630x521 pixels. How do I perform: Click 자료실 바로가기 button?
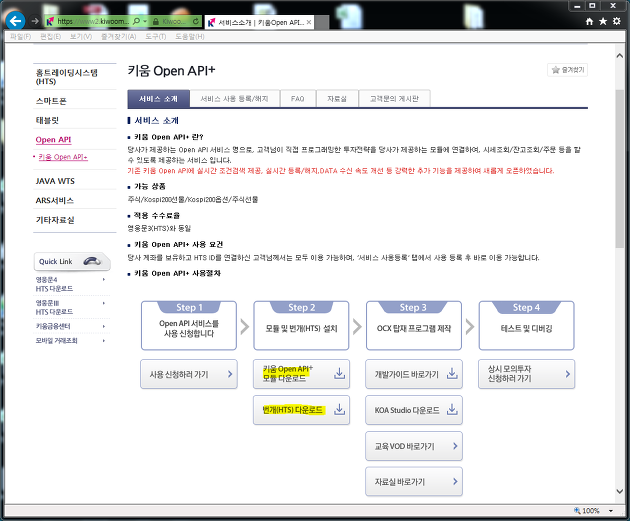pyautogui.click(x=414, y=481)
